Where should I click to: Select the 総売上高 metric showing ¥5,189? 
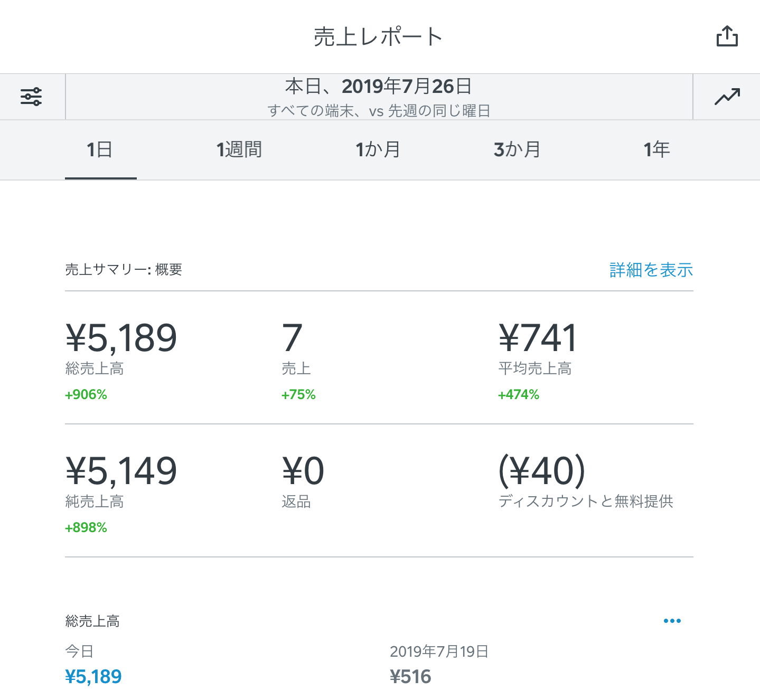click(121, 338)
